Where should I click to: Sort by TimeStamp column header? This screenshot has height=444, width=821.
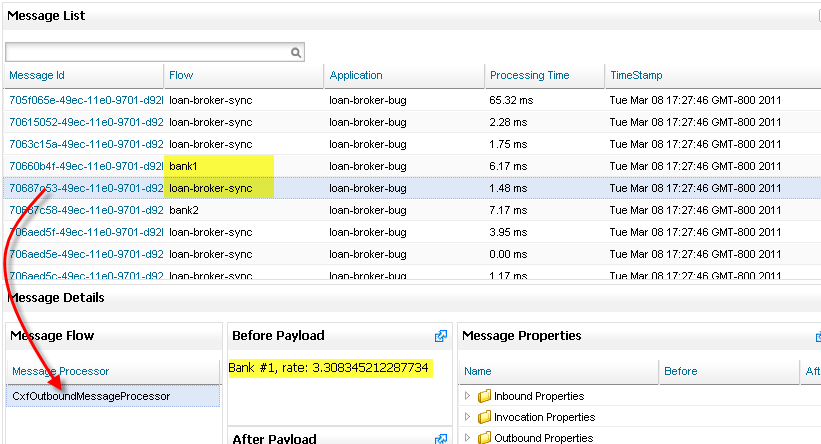[636, 75]
